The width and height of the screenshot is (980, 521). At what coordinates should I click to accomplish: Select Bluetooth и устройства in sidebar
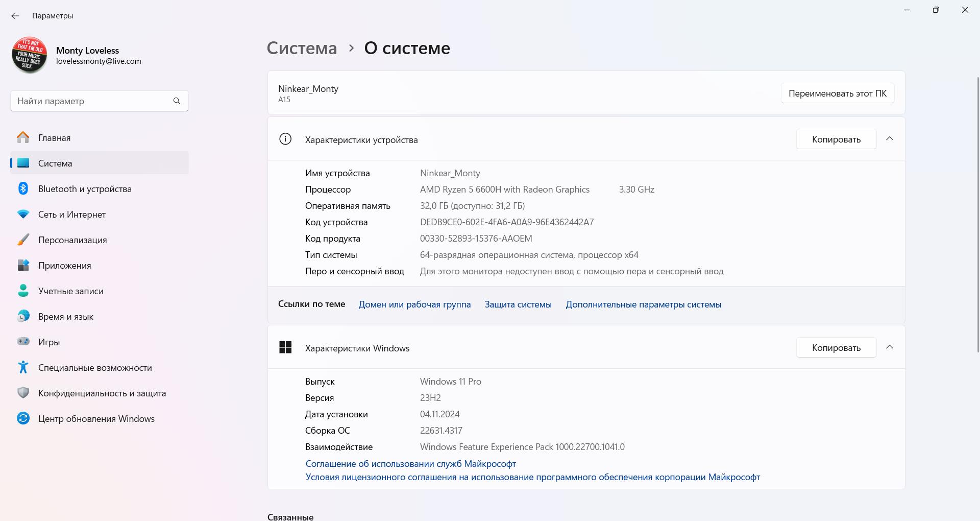pos(100,189)
